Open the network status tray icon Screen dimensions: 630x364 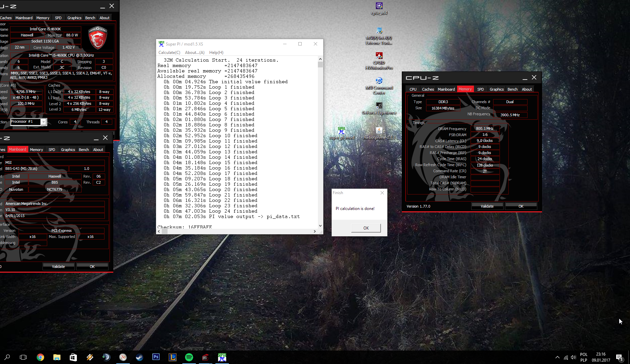point(566,357)
